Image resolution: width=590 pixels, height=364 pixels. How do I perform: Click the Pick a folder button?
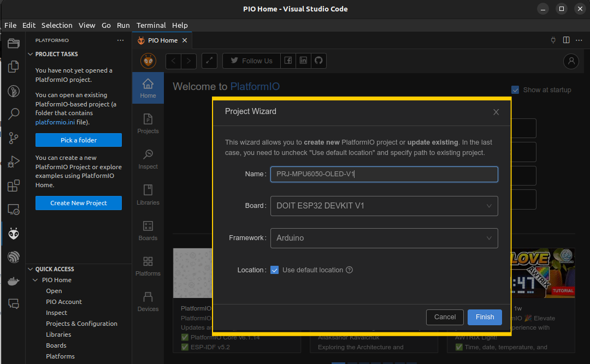(x=79, y=140)
